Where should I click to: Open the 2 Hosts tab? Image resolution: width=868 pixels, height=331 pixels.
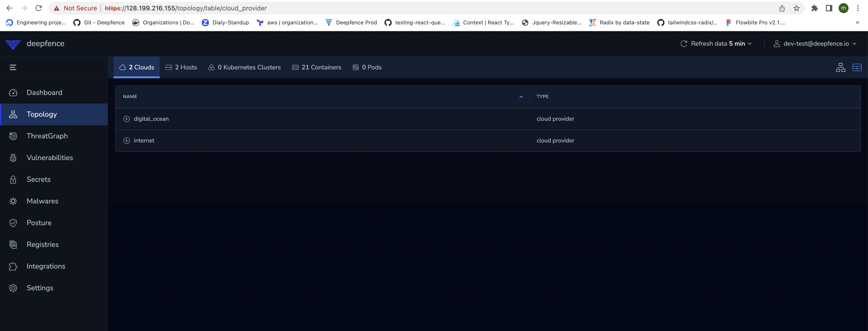coord(181,67)
